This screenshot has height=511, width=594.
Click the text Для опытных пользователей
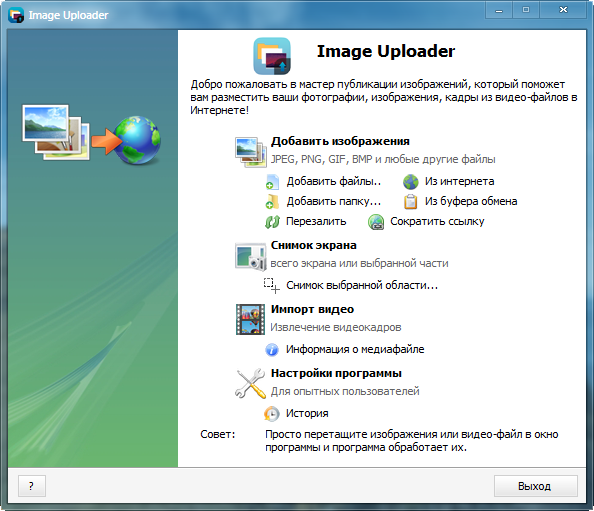[345, 391]
